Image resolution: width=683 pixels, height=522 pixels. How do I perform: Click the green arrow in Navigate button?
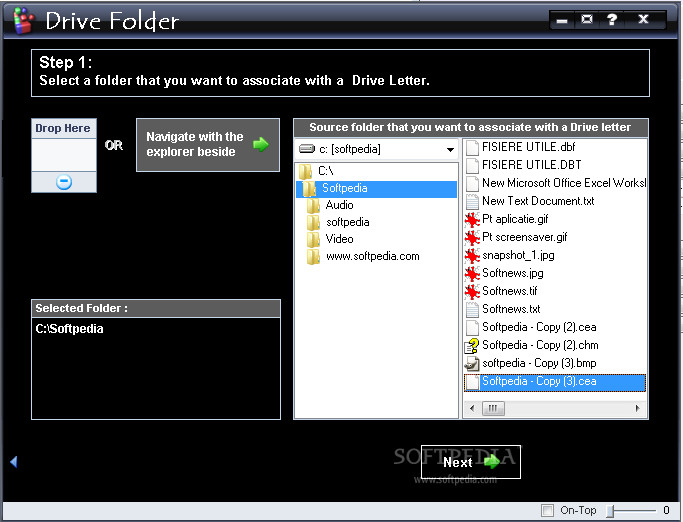pos(261,144)
